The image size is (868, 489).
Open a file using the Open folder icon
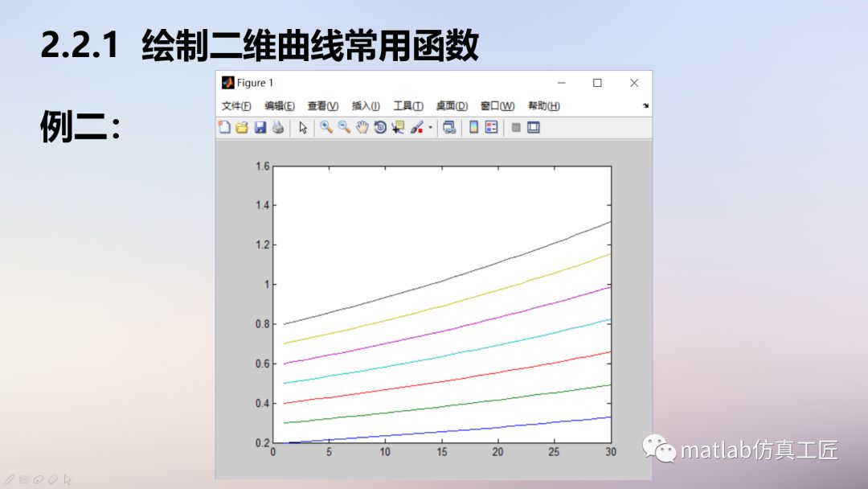241,127
